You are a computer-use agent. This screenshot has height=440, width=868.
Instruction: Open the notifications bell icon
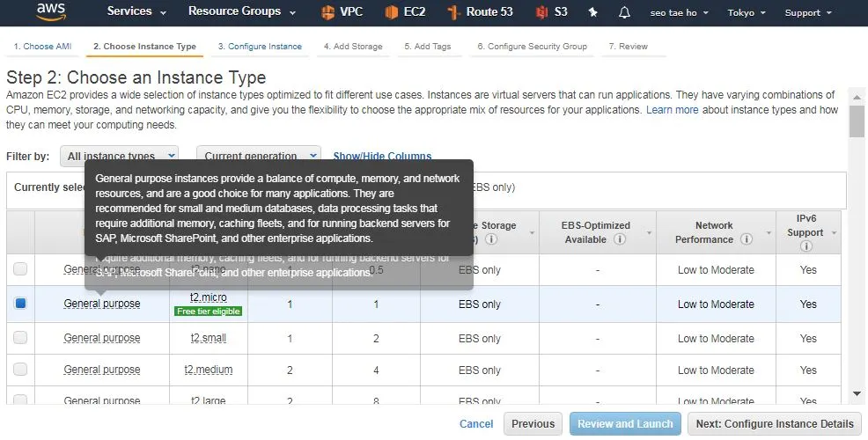tap(624, 12)
